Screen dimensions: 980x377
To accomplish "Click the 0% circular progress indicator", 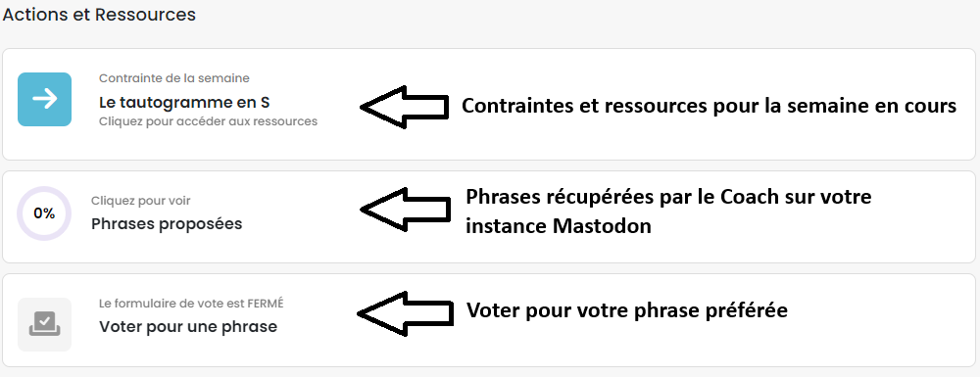I will tap(44, 213).
